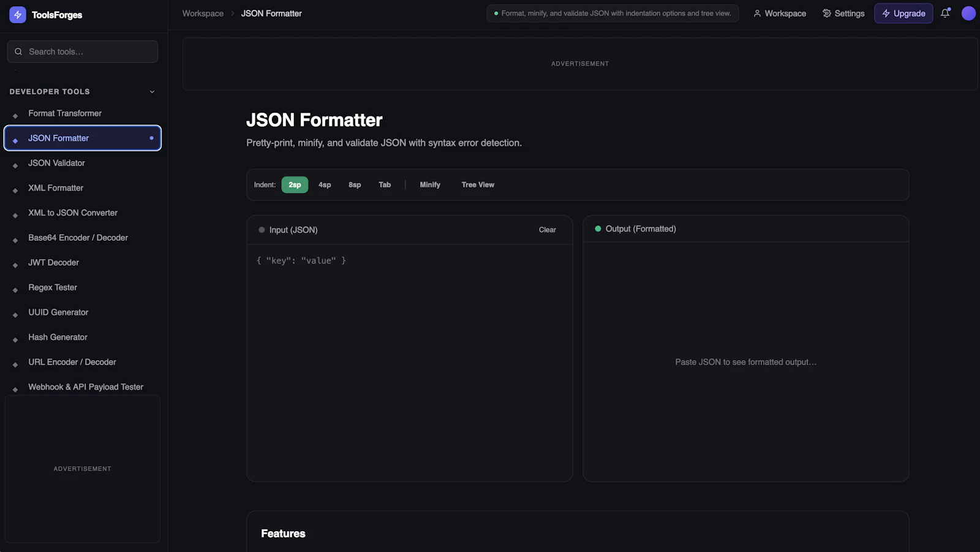Click the diamond icon beside Hash Generator

click(x=15, y=339)
